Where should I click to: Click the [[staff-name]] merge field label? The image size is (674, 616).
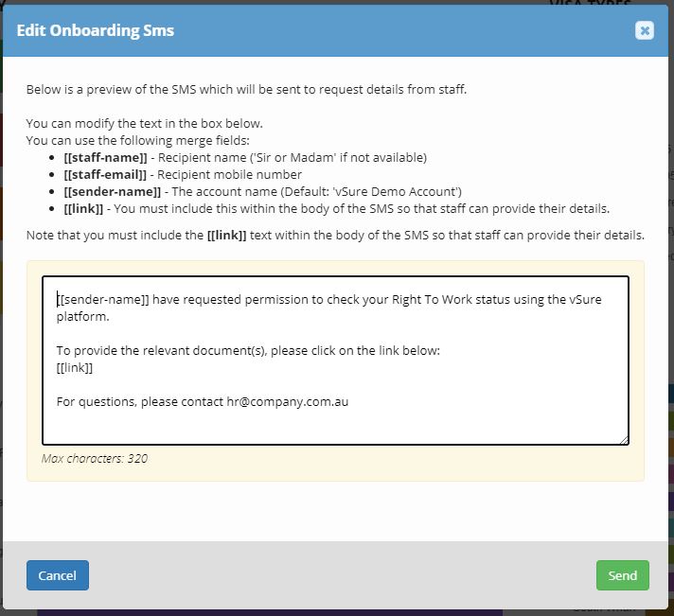click(x=105, y=157)
